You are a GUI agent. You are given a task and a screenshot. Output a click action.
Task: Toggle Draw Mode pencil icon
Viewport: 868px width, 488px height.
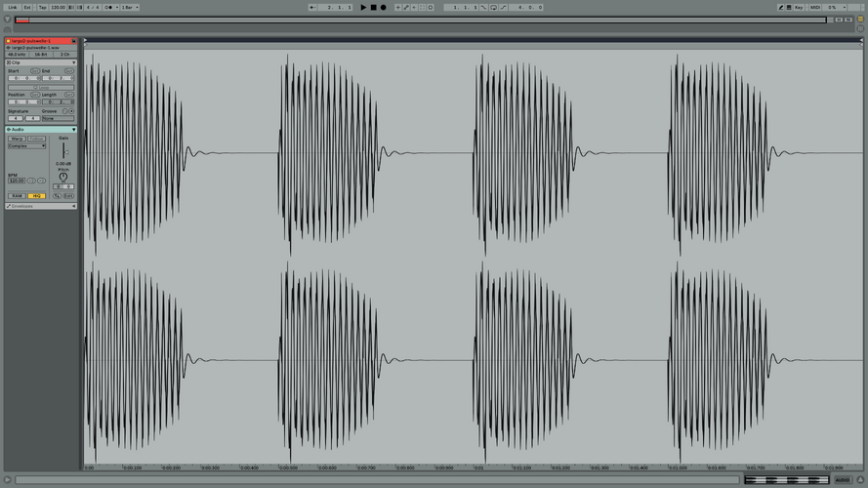point(780,7)
